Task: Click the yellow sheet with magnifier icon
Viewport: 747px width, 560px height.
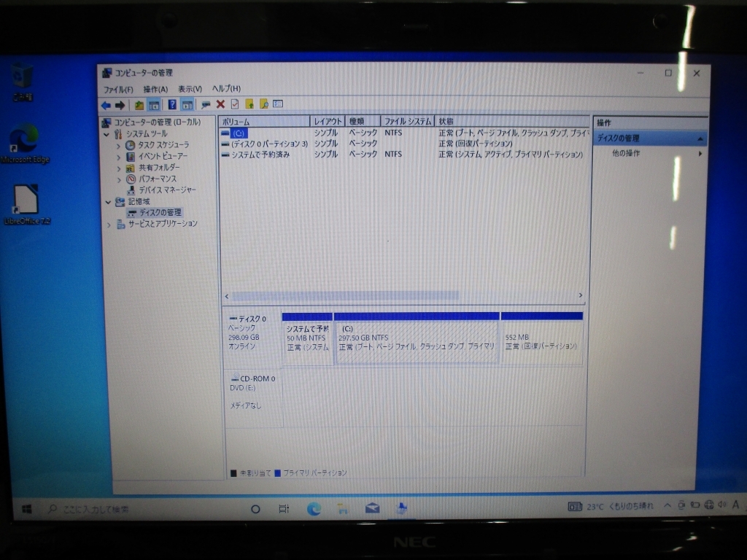Action: (x=263, y=104)
